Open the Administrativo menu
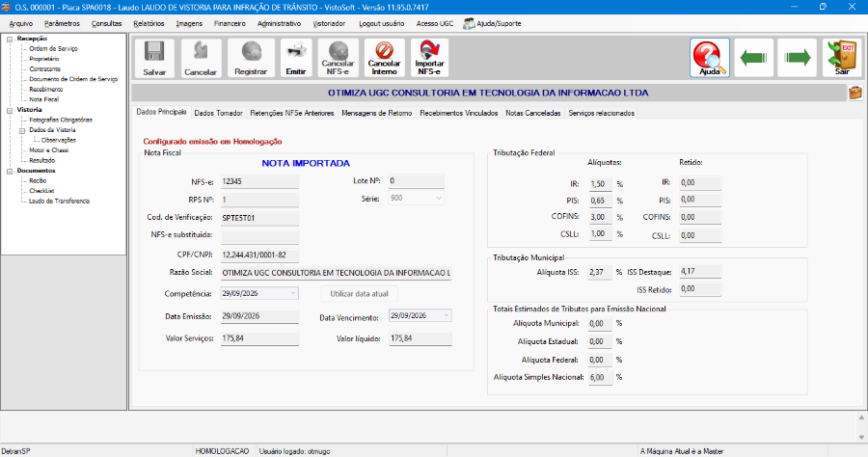The height and width of the screenshot is (457, 868). pyautogui.click(x=279, y=24)
